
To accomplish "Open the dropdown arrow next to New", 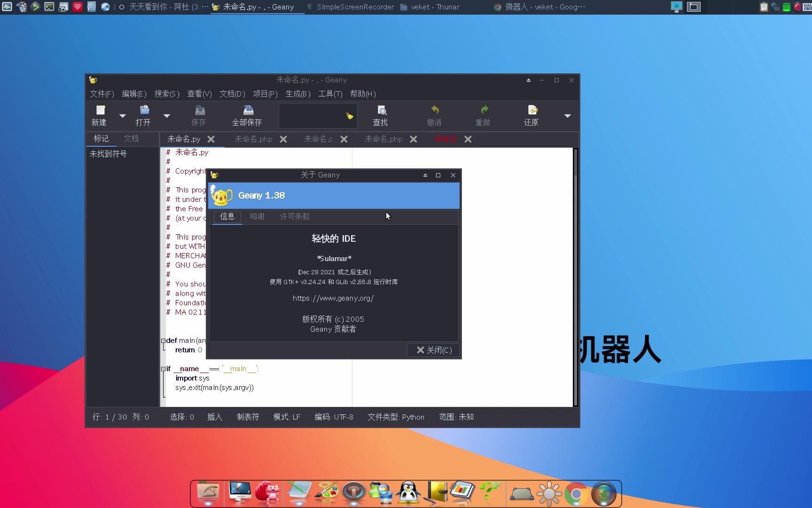I will [x=122, y=116].
